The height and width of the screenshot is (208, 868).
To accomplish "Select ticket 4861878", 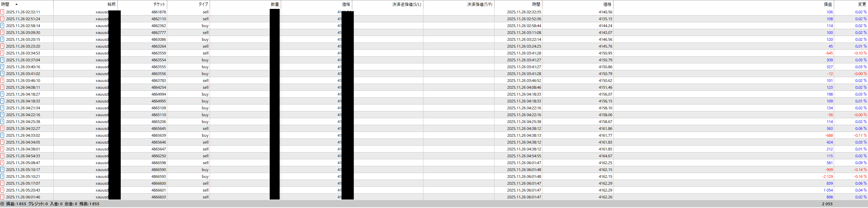I will (x=159, y=12).
